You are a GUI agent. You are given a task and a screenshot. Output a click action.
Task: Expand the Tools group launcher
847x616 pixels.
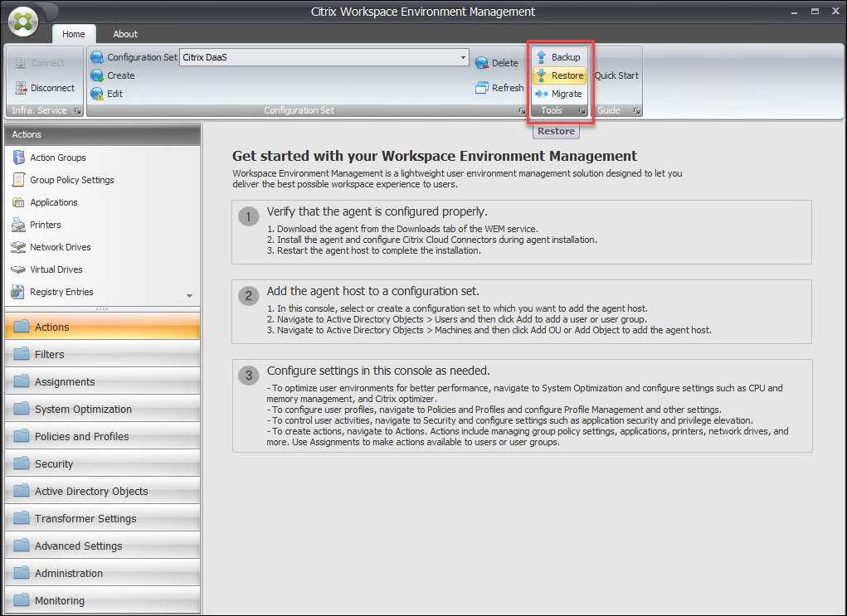(x=582, y=110)
